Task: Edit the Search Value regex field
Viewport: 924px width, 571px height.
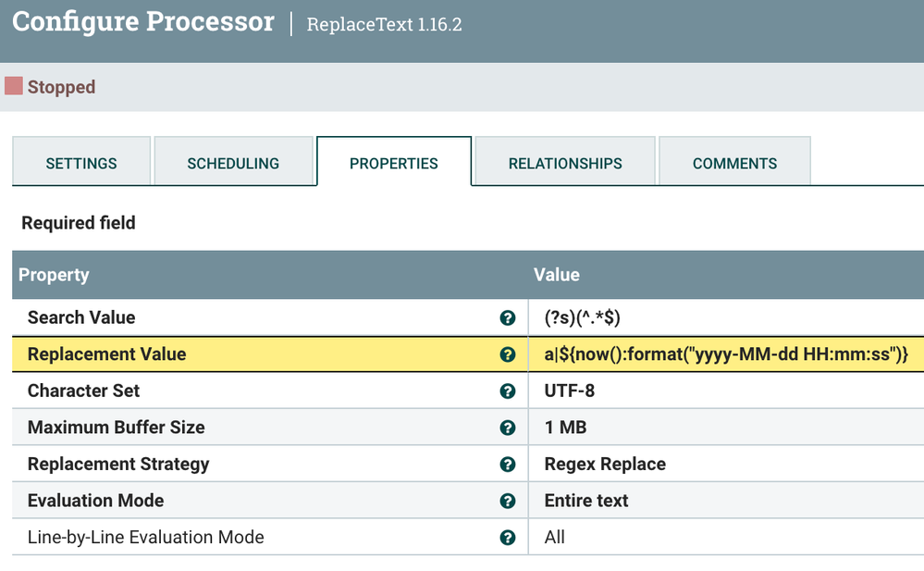Action: 726,318
